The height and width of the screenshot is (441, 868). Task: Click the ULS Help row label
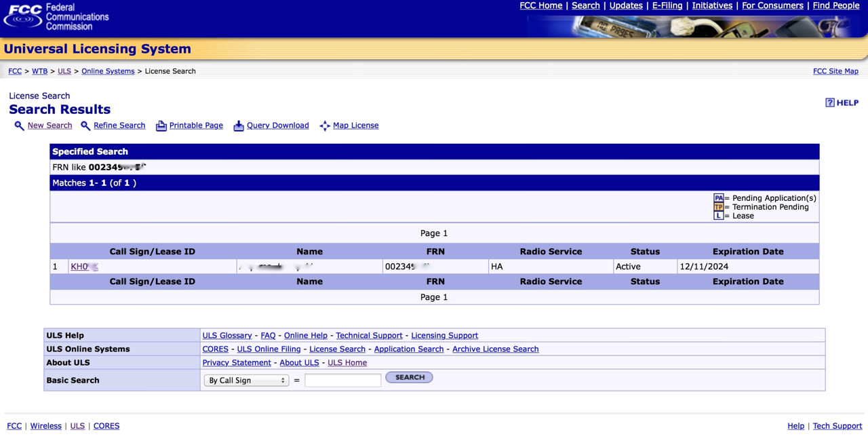pos(65,336)
